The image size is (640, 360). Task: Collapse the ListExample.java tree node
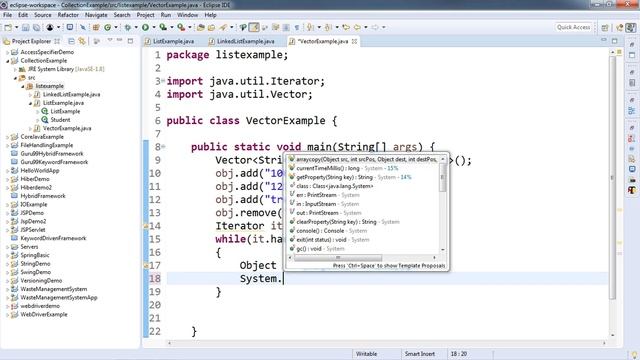tap(30, 103)
